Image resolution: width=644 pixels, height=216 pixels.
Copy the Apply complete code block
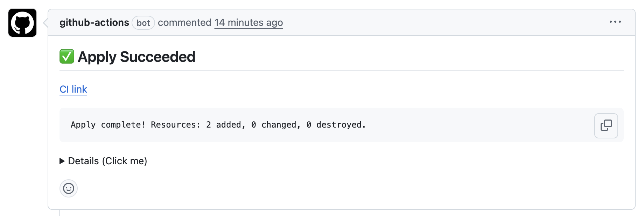[x=606, y=125]
